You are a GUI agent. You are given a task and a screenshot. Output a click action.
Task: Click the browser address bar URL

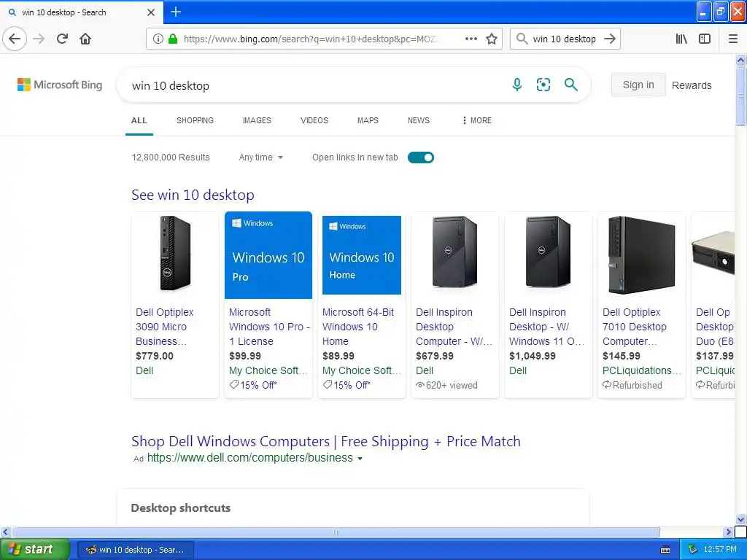pos(311,39)
